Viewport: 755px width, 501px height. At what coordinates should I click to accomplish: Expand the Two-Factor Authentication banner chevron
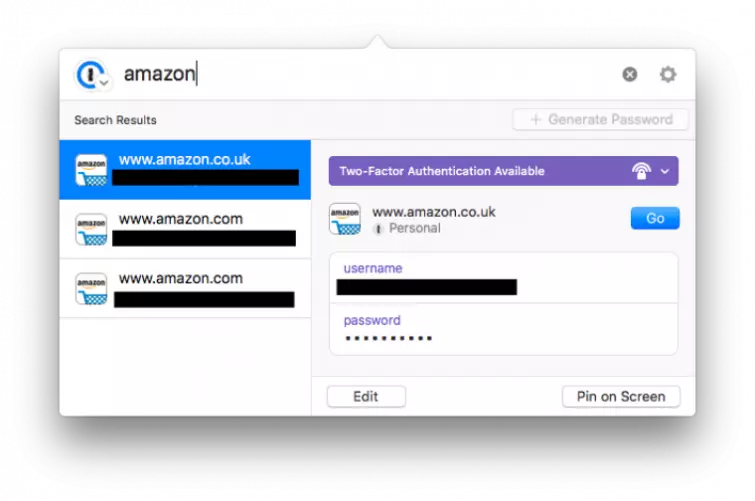[x=665, y=171]
